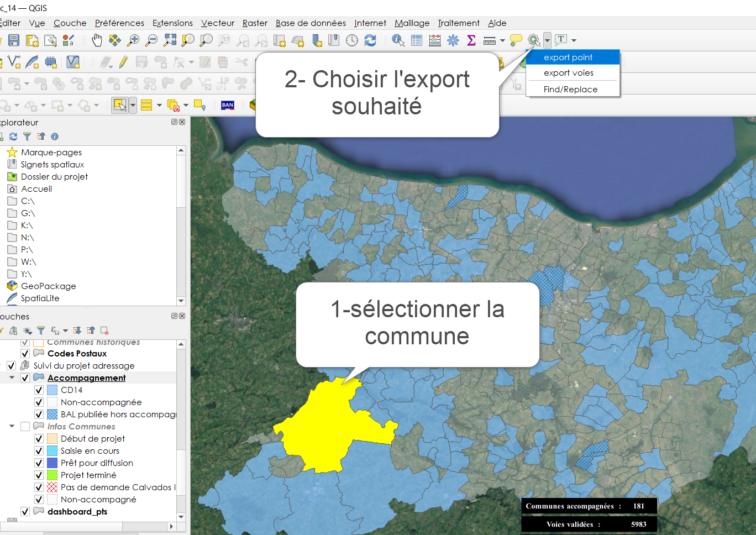Click the Remove Layer icon in Layers panel
The width and height of the screenshot is (756, 535).
click(104, 331)
